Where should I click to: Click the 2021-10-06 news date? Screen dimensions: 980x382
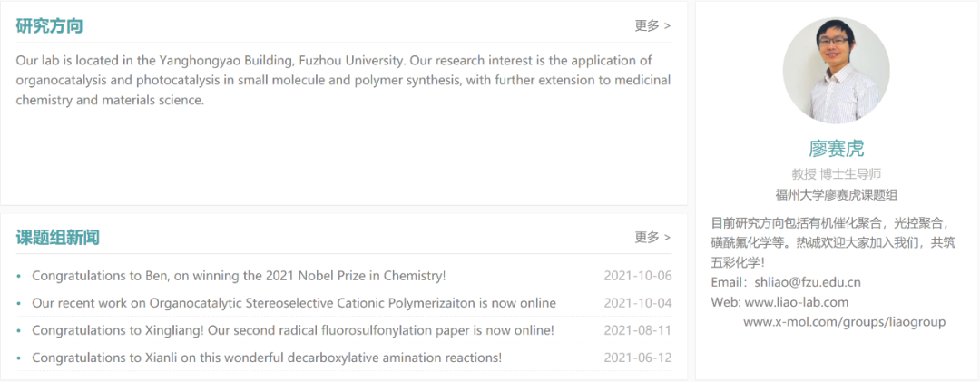coord(637,276)
